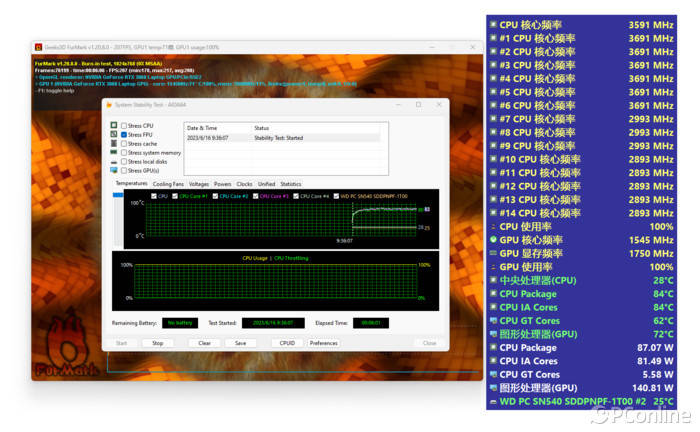Toggle the CPU Core #3 graph checkbox

tap(255, 196)
